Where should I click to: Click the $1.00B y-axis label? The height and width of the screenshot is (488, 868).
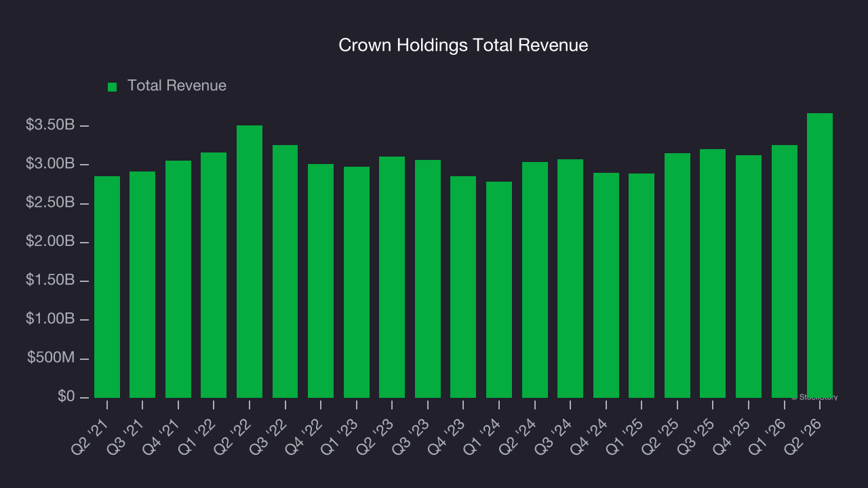(50, 319)
